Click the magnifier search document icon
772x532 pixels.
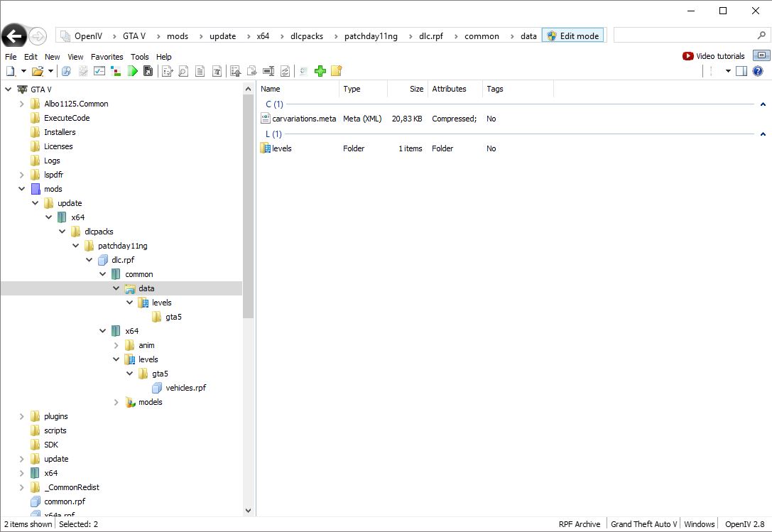pyautogui.click(x=183, y=71)
